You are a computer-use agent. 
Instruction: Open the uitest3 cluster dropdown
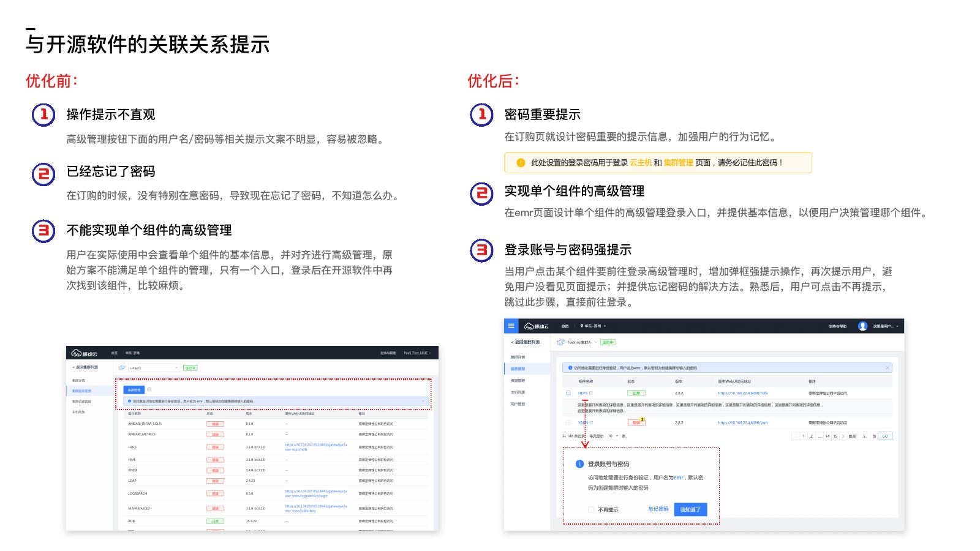point(153,368)
